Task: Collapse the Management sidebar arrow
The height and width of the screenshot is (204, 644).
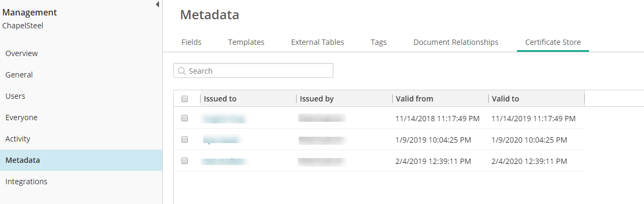Action: tap(157, 4)
